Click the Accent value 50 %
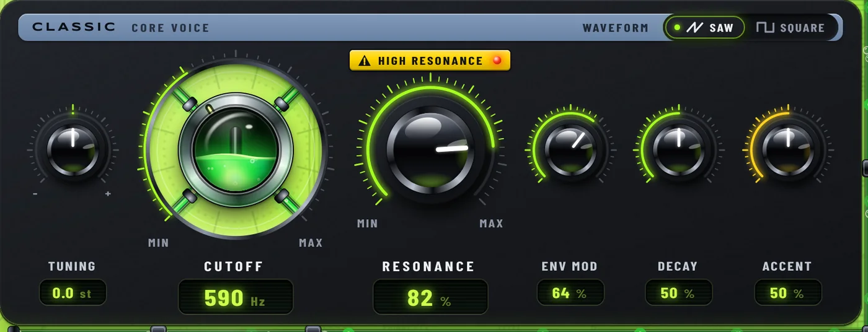 click(788, 293)
